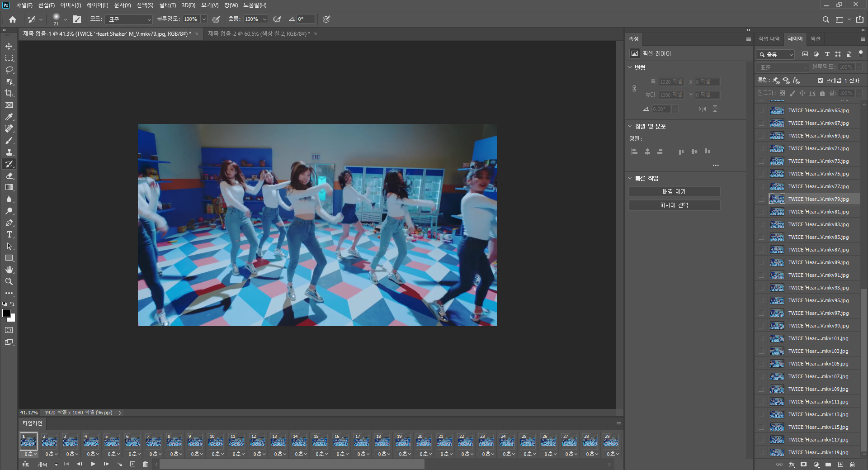The width and height of the screenshot is (868, 470).
Task: Select the Hand tool
Action: (x=9, y=270)
